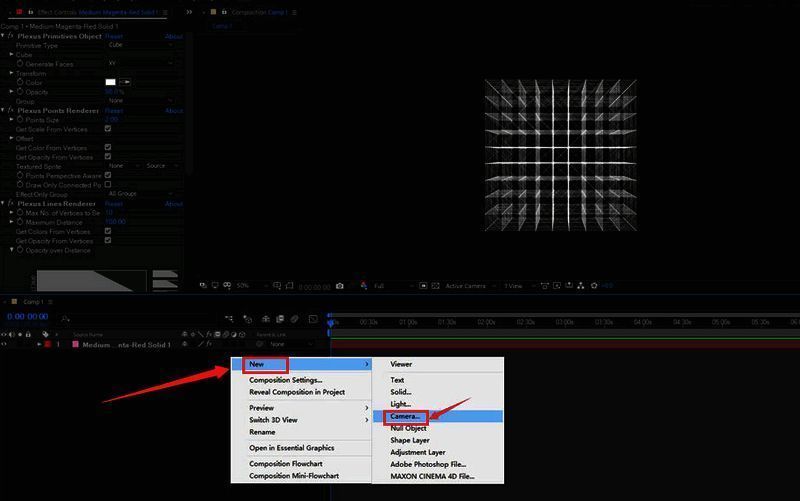
Task: Uncheck Points Perspective Aware checkbox
Action: coord(108,176)
